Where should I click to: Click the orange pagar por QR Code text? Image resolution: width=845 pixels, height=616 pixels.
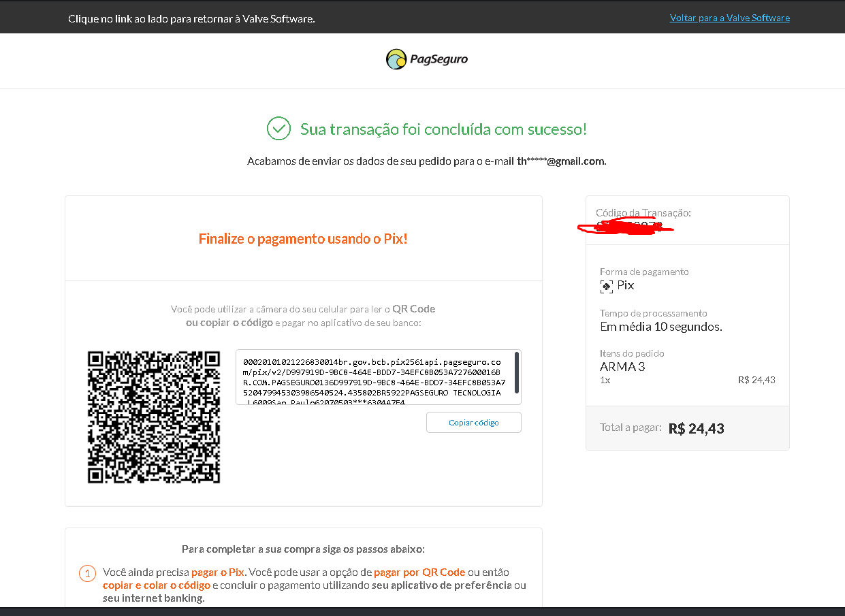click(x=419, y=572)
